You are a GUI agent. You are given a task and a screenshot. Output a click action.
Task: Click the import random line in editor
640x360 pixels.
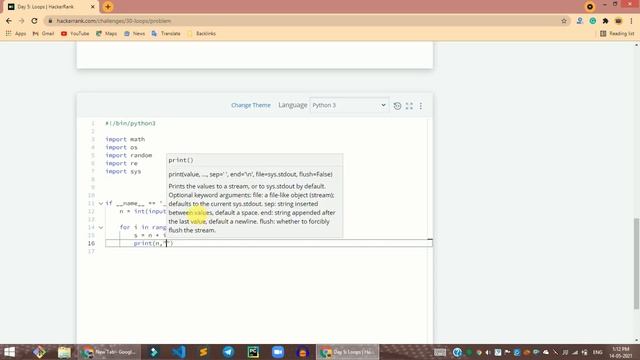pos(129,155)
